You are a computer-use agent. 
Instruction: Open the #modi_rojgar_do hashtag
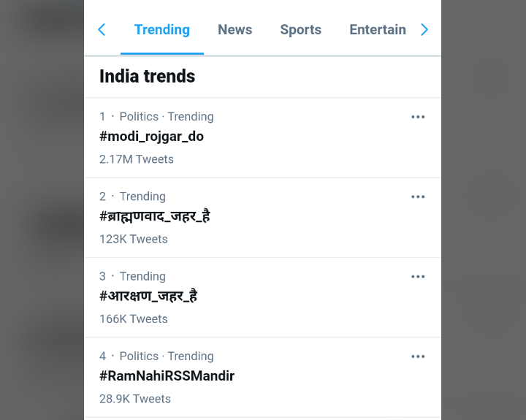point(151,137)
